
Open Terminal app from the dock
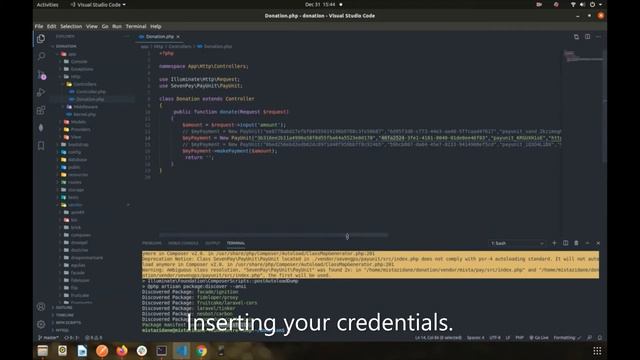pos(161,351)
